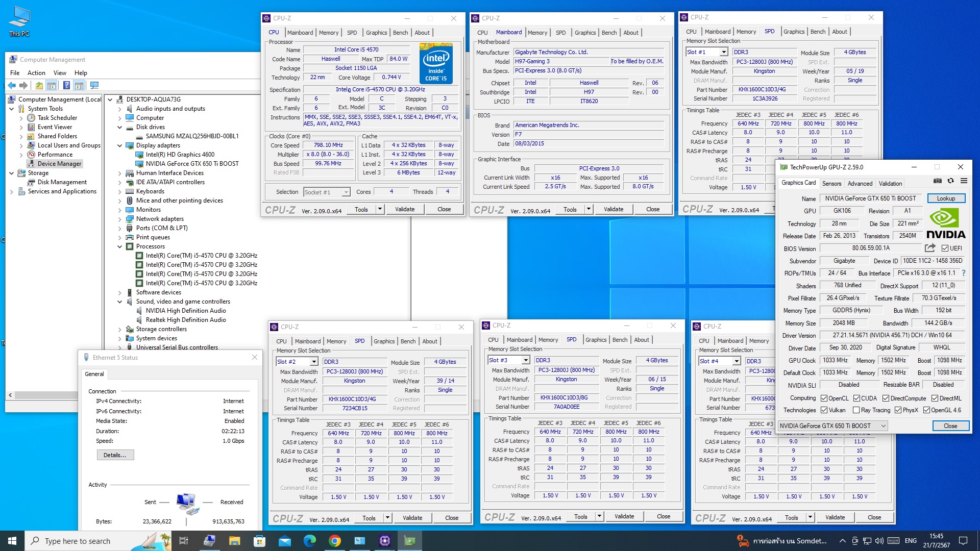This screenshot has width=980, height=551.
Task: Open Google Chrome from the taskbar
Action: coord(334,541)
